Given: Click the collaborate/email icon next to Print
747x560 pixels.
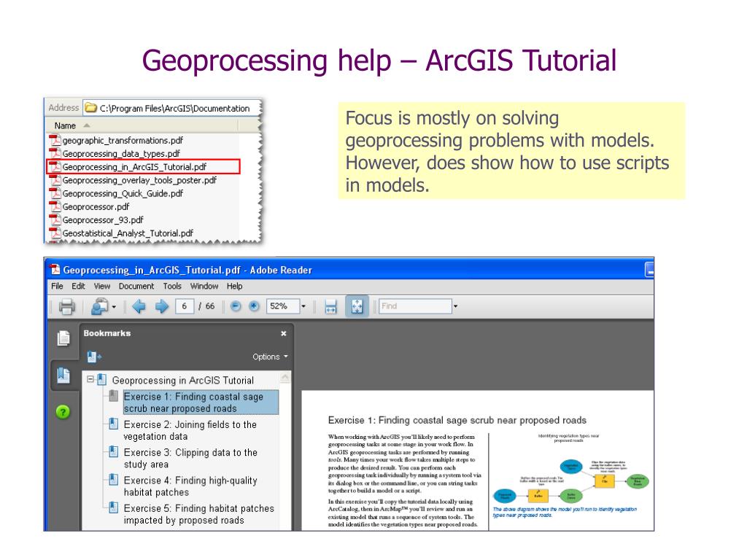Looking at the screenshot, I should [x=99, y=306].
